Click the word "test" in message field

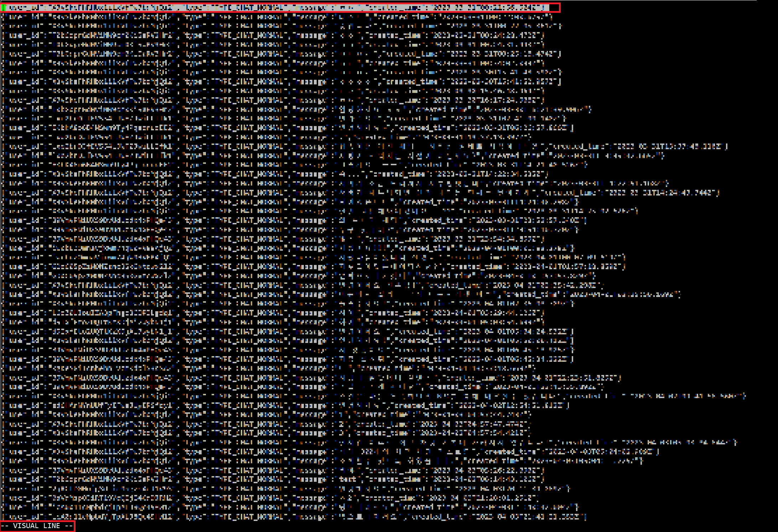pos(348,479)
